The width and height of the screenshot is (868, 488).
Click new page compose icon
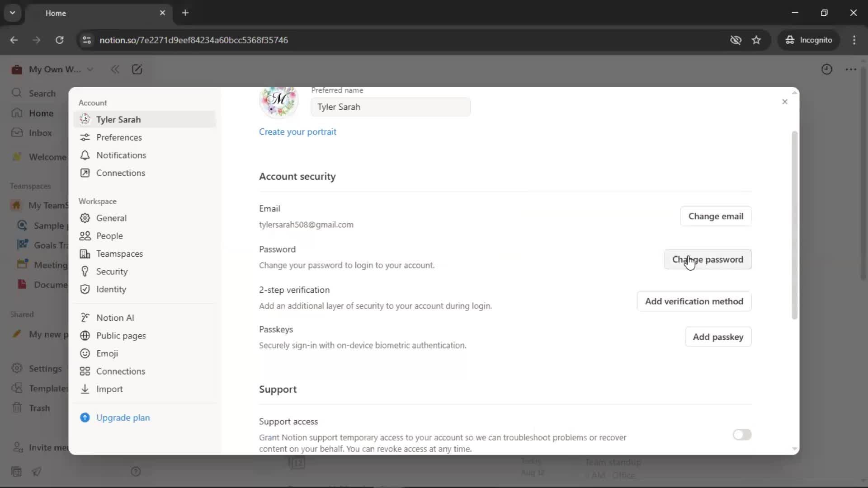coord(137,70)
